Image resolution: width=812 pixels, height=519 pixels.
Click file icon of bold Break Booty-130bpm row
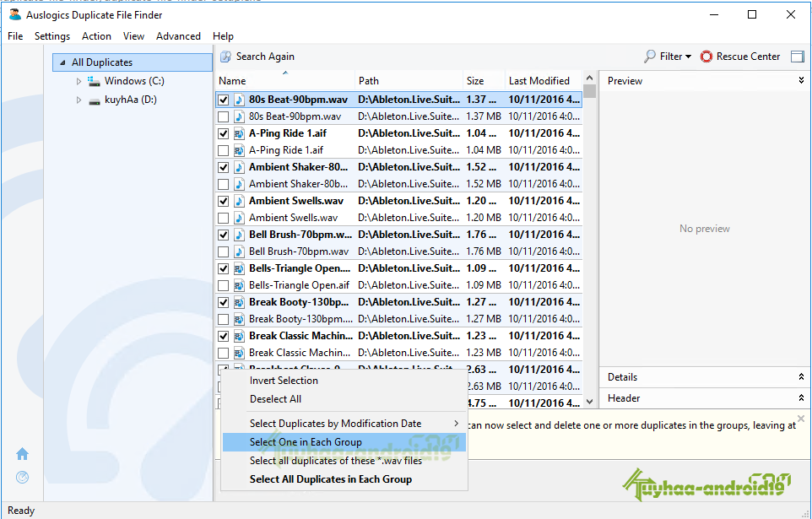click(239, 302)
